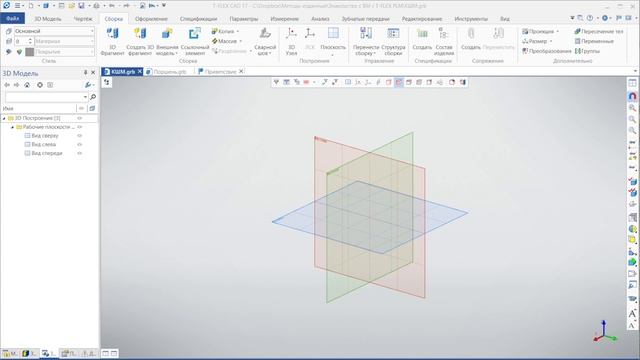Adjust the level number stepper in Стиль group
Viewport: 640px width, 360px height.
(x=30, y=41)
